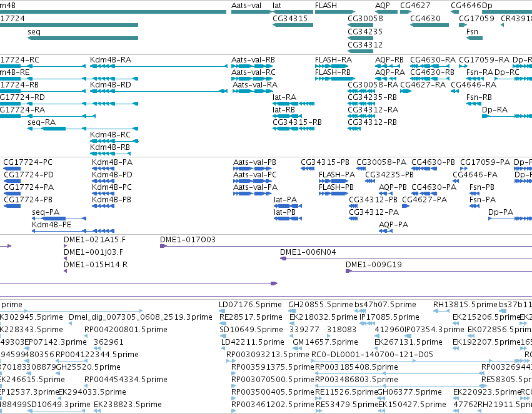
Task: Select transcript CG30058-RA
Action: (x=373, y=85)
